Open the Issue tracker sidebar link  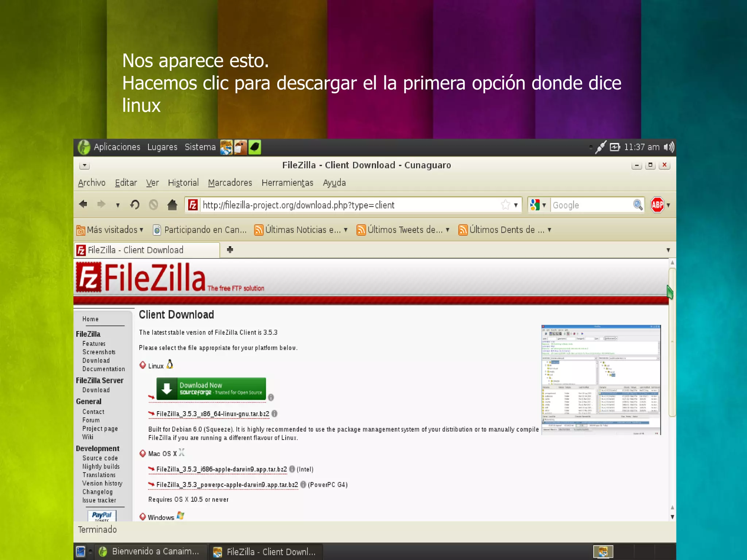tap(99, 500)
